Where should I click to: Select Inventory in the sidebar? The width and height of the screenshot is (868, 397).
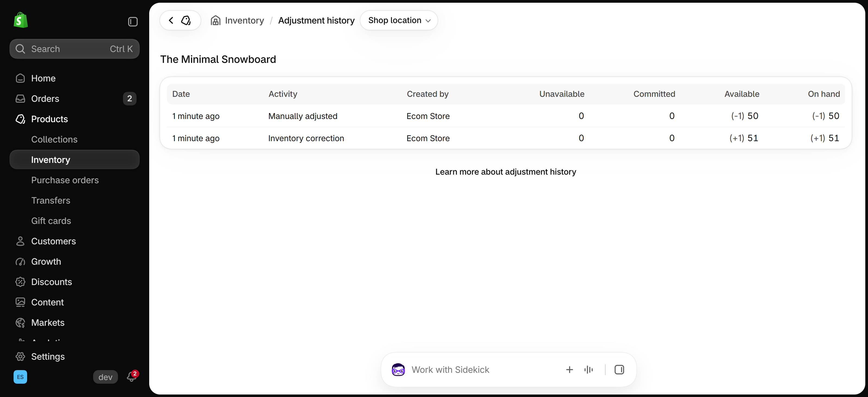[75, 160]
